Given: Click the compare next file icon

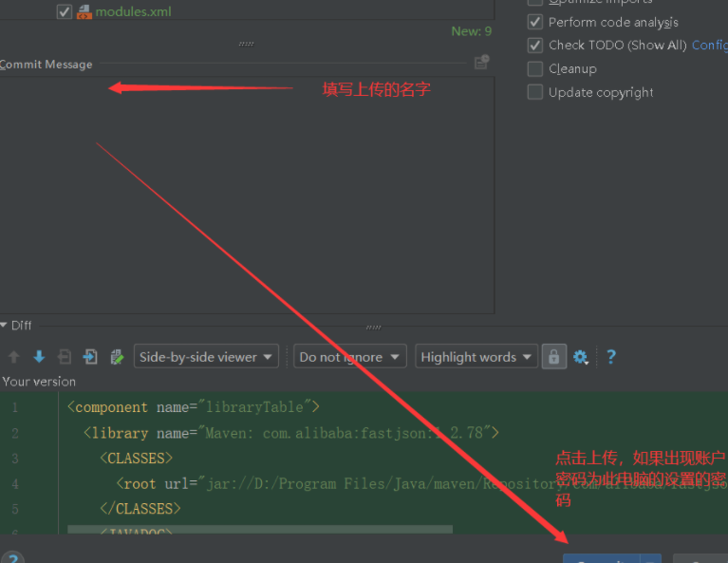Looking at the screenshot, I should [x=90, y=357].
